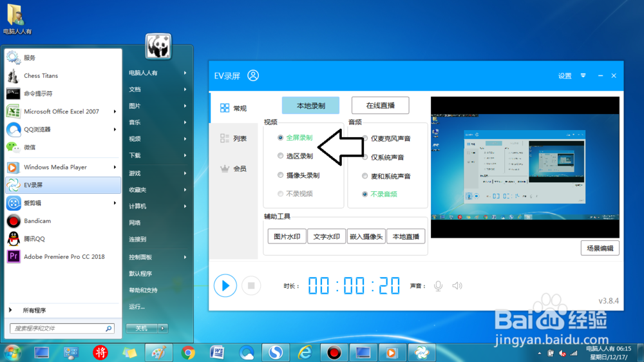Click the 关机 shutdown button
The height and width of the screenshot is (362, 644).
point(142,329)
